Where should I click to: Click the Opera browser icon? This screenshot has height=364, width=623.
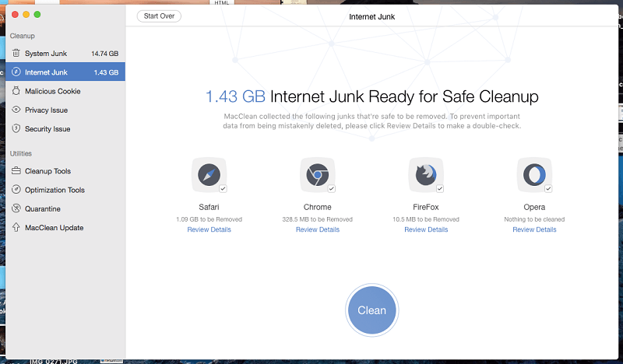click(x=534, y=175)
